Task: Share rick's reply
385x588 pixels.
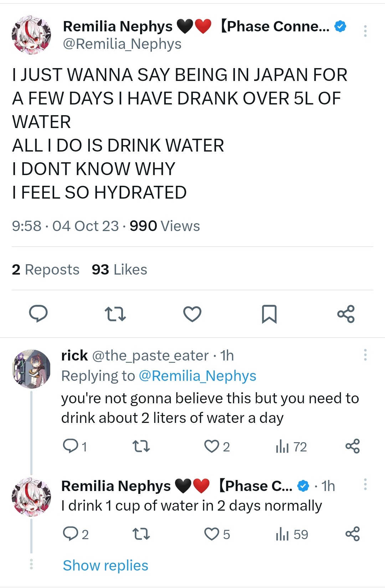Action: [353, 446]
